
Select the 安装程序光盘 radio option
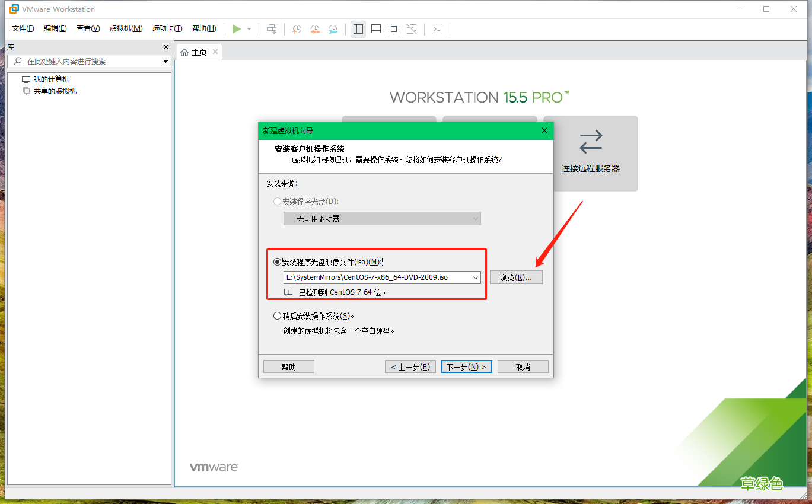point(277,201)
